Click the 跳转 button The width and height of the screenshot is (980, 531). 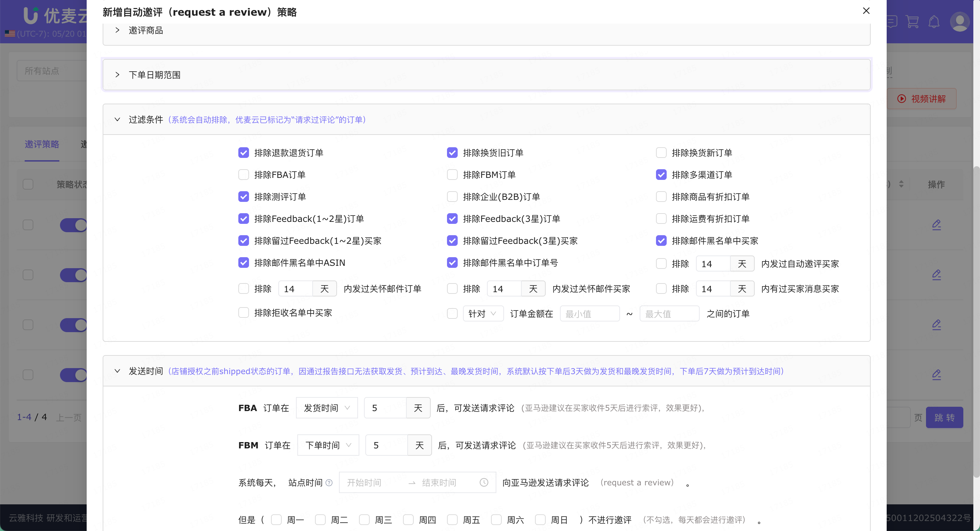[944, 418]
